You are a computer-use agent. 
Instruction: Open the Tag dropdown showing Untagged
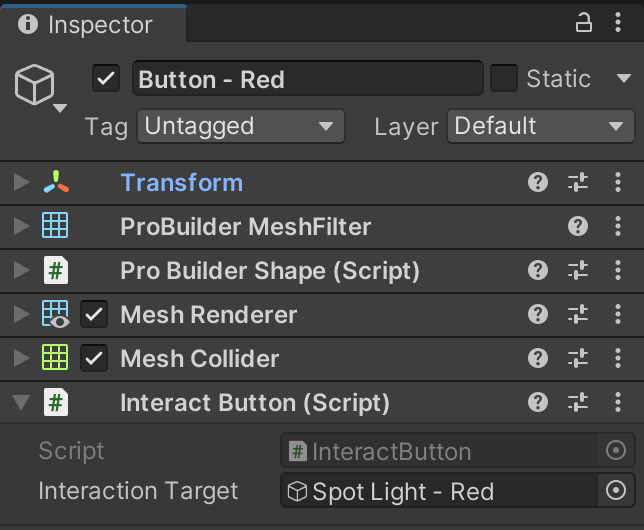coord(239,126)
